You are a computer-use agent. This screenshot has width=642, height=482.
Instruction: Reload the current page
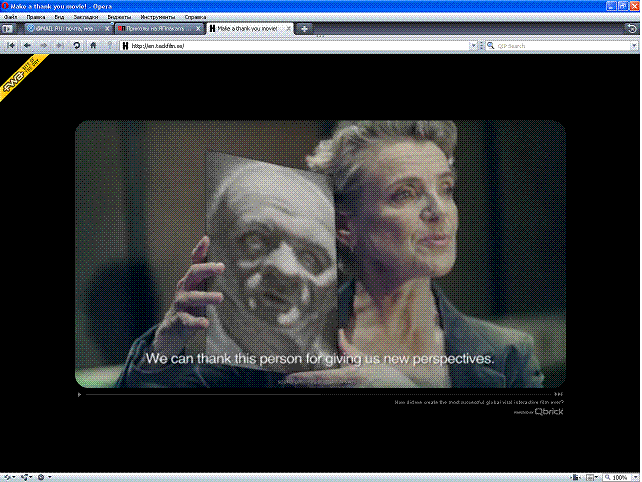tap(77, 46)
